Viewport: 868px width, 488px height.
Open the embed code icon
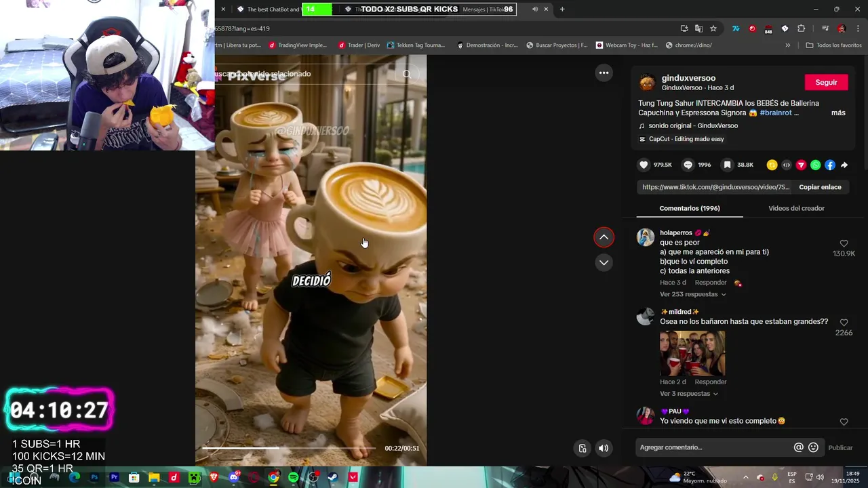787,165
